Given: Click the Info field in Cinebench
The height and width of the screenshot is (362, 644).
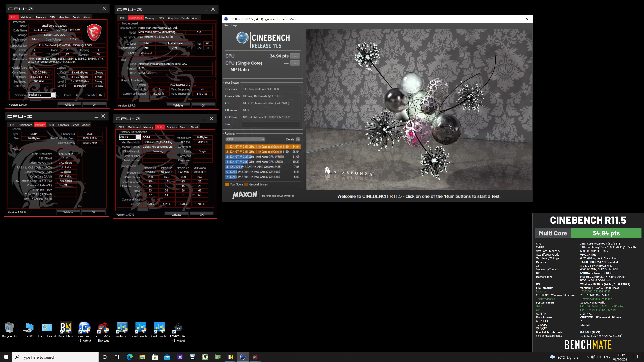Looking at the screenshot, I should coord(271,124).
